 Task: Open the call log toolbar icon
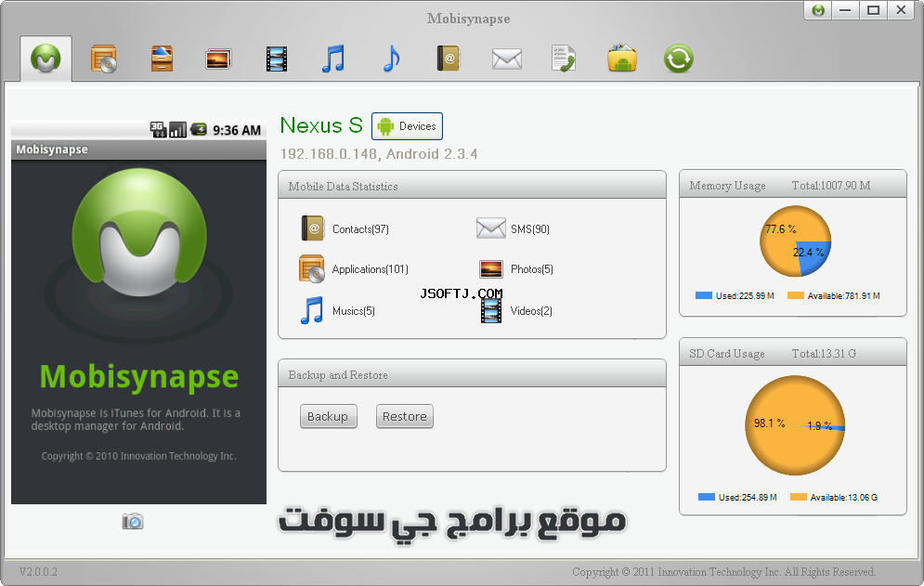click(x=564, y=59)
